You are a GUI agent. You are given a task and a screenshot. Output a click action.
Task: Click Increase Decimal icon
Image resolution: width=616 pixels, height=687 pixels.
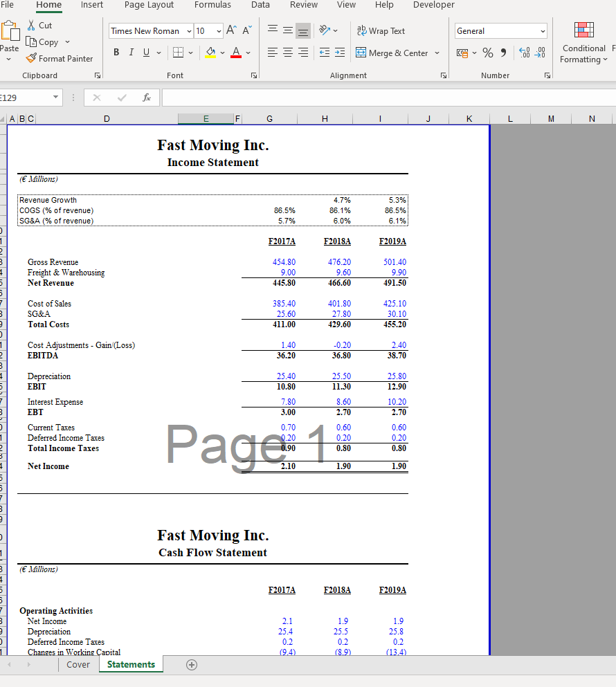525,53
